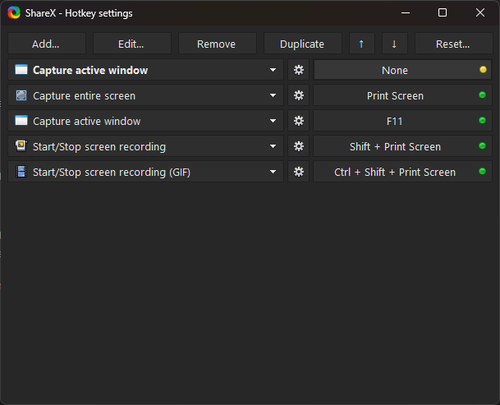Click the Reset... button
The image size is (500, 405).
tap(453, 44)
